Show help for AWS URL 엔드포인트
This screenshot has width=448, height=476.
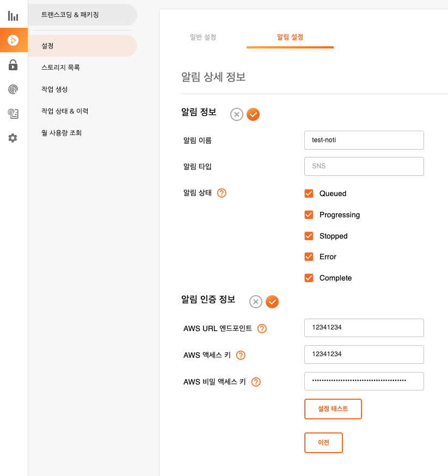tap(262, 328)
